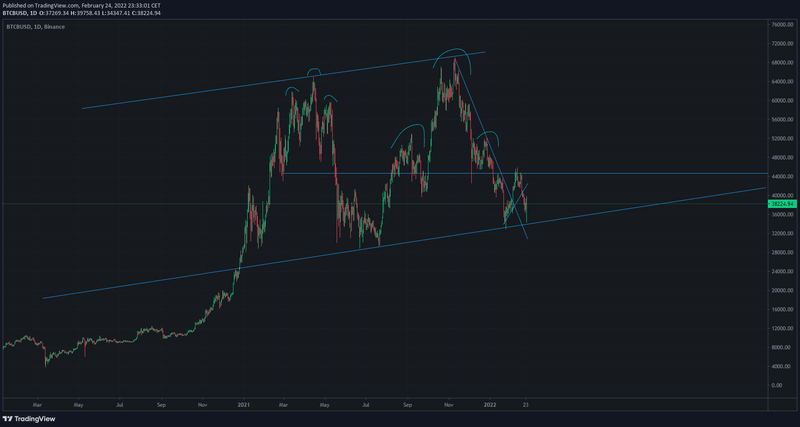Click the 20000.00 price axis label

tap(781, 291)
